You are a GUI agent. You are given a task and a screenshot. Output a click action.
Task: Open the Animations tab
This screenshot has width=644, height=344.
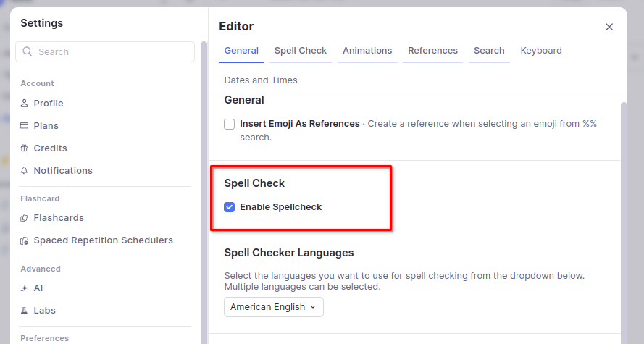(x=367, y=51)
